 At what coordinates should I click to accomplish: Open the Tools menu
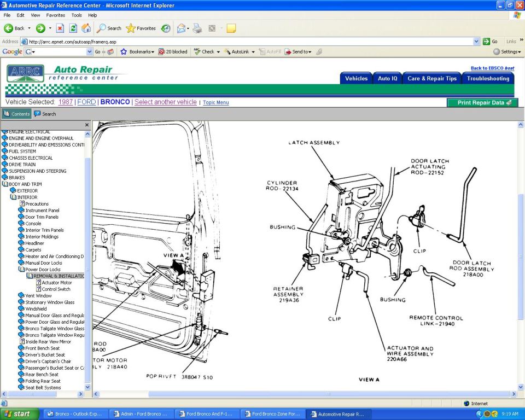(x=77, y=15)
